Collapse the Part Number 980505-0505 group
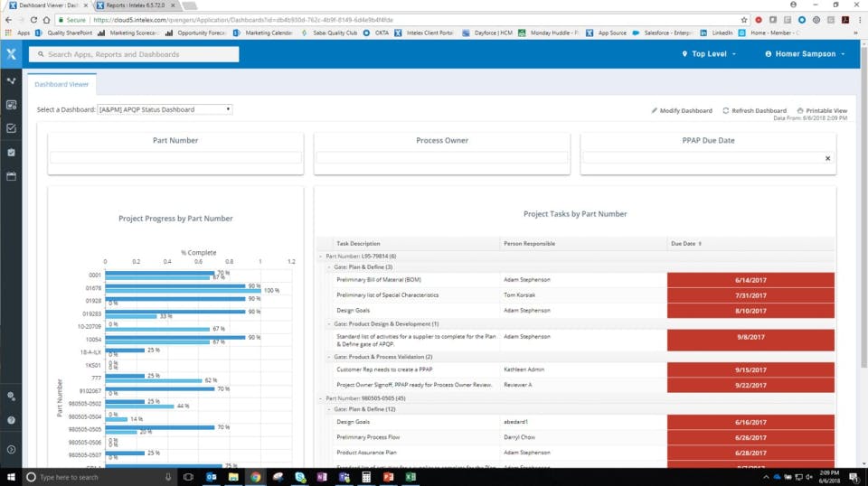This screenshot has width=868, height=486. [x=321, y=398]
